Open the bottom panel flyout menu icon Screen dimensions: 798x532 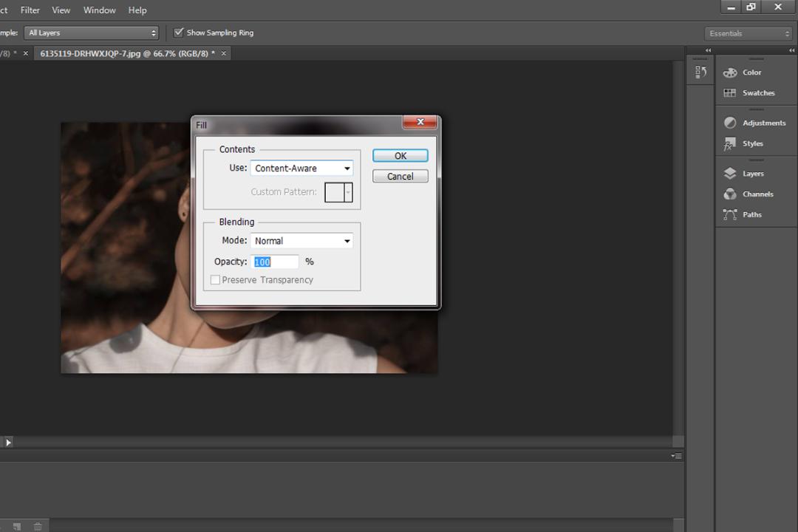pyautogui.click(x=676, y=456)
